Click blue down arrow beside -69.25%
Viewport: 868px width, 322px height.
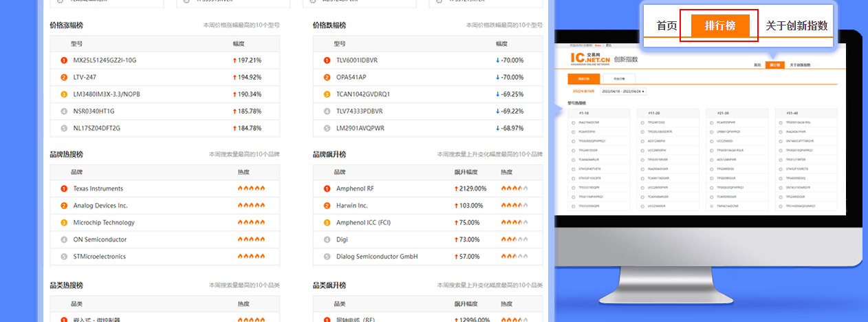click(498, 94)
